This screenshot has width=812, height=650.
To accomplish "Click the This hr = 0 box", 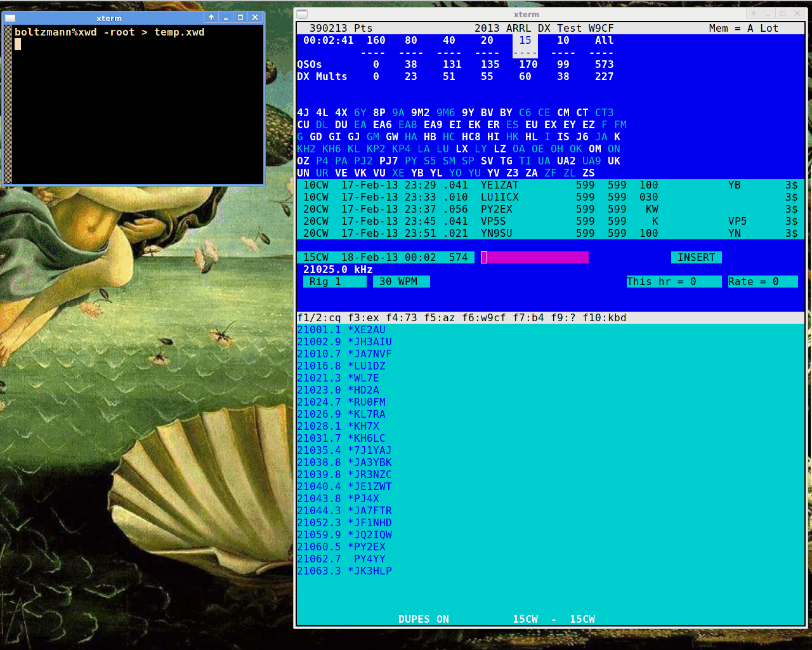I will click(674, 281).
